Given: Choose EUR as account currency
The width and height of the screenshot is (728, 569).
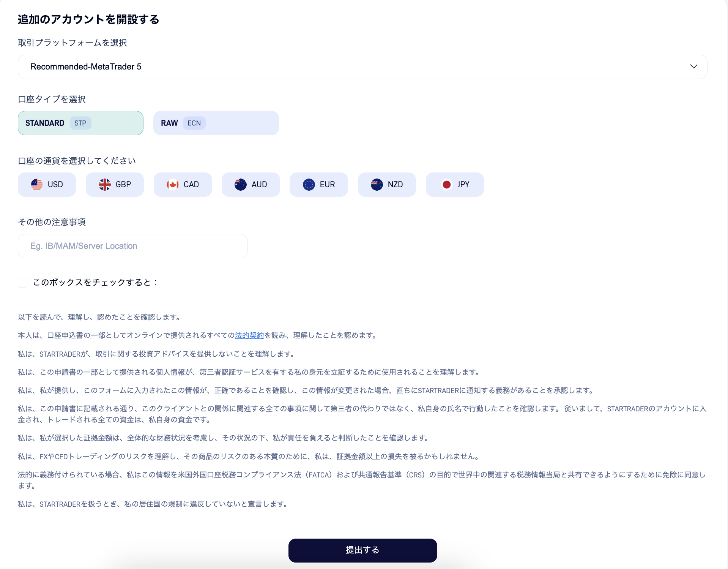Looking at the screenshot, I should 318,185.
